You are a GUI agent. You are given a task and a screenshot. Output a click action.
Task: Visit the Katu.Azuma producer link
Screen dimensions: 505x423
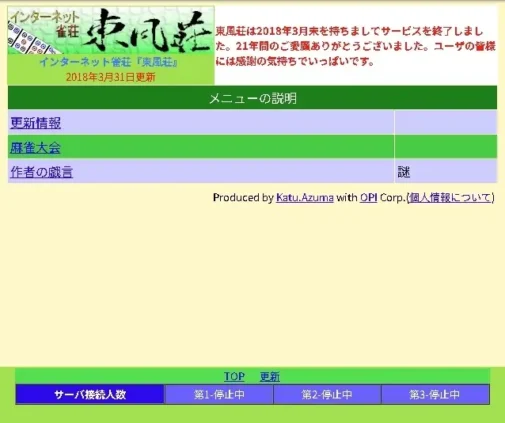tap(305, 198)
